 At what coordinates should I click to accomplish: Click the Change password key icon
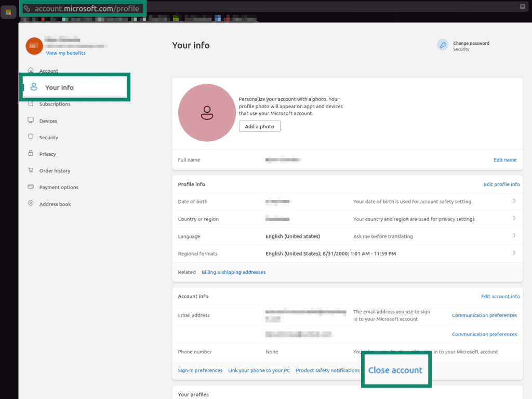coord(443,45)
